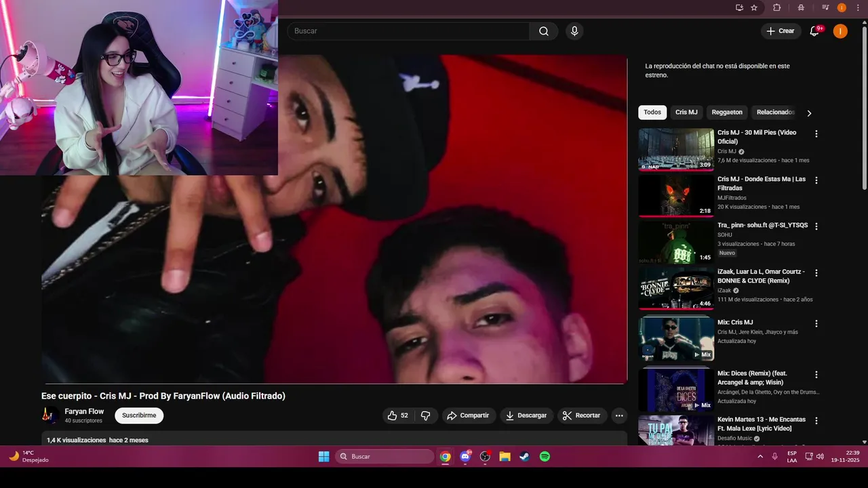
Task: Like the video with thumbs up
Action: [x=398, y=415]
